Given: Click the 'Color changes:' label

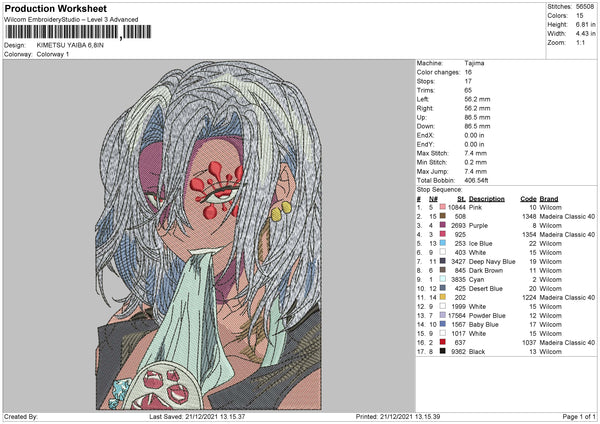Looking at the screenshot, I should tap(438, 72).
